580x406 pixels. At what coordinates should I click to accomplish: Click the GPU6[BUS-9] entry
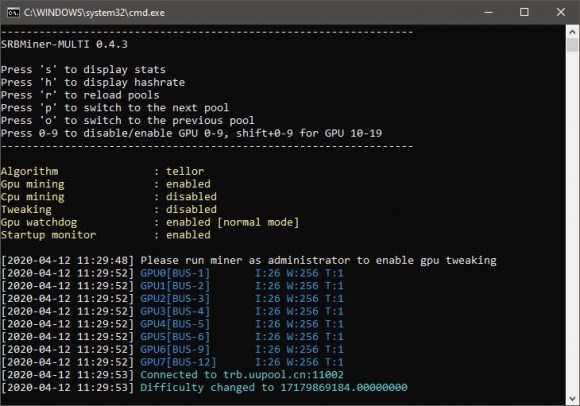[175, 349]
